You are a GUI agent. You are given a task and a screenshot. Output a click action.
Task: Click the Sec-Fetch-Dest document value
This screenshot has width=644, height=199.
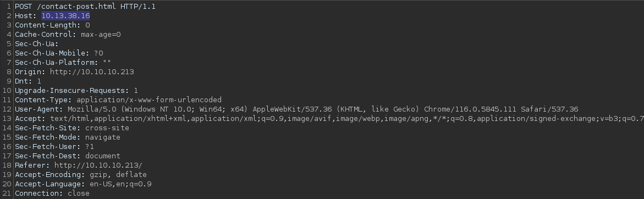103,156
